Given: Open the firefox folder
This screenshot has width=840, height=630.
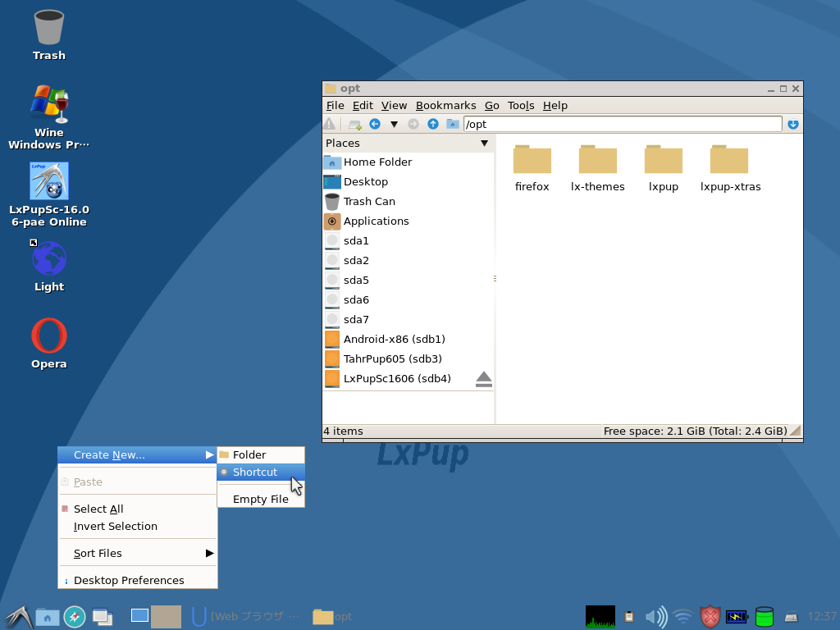Looking at the screenshot, I should pos(532,161).
